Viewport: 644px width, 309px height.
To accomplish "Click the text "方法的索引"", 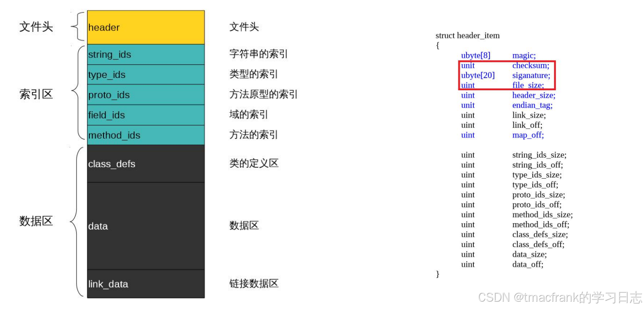I will click(x=254, y=135).
